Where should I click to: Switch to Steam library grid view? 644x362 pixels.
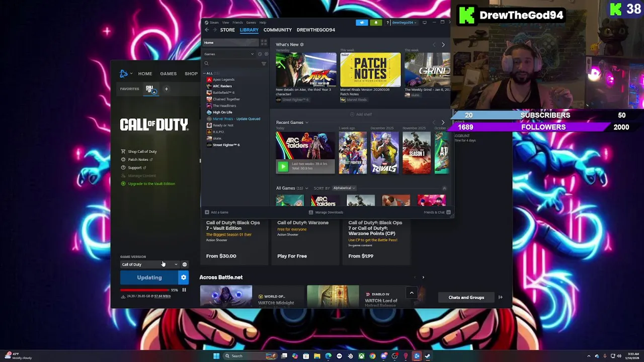point(264,43)
